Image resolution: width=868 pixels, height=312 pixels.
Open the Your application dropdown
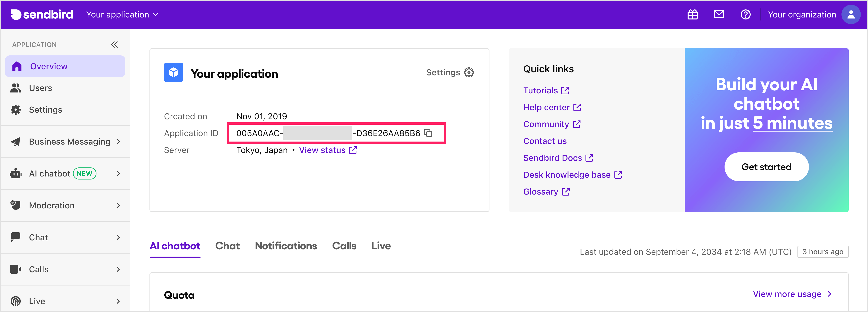122,14
